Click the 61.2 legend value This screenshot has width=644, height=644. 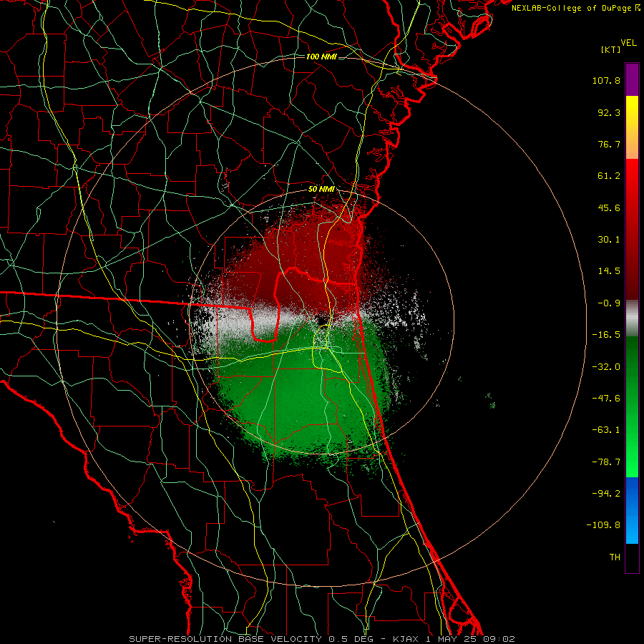(609, 176)
